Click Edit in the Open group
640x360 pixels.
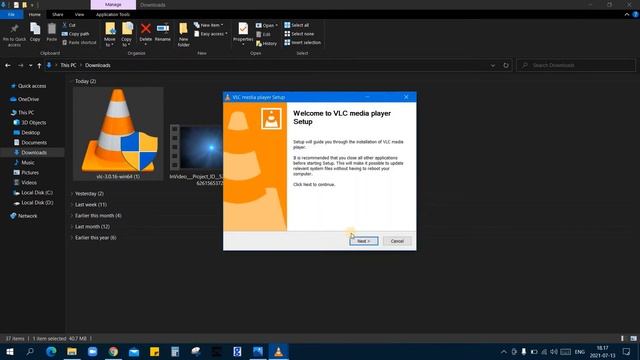pos(263,34)
